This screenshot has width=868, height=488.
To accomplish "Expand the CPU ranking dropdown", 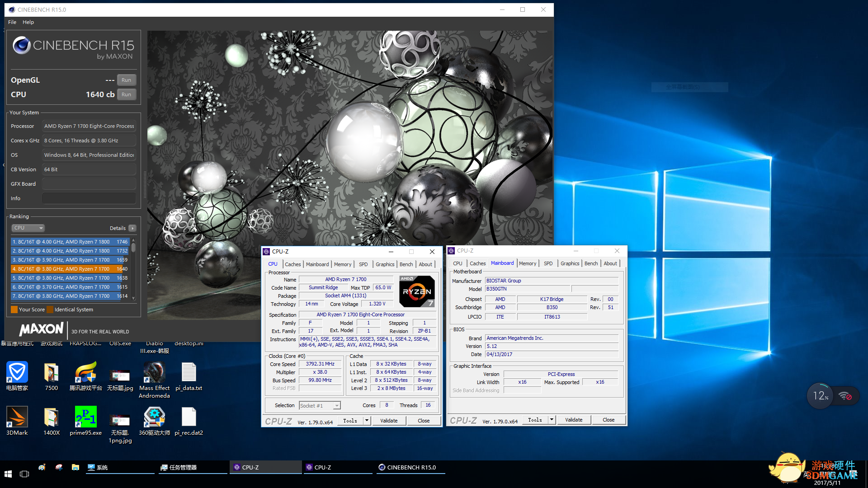I will click(x=28, y=228).
